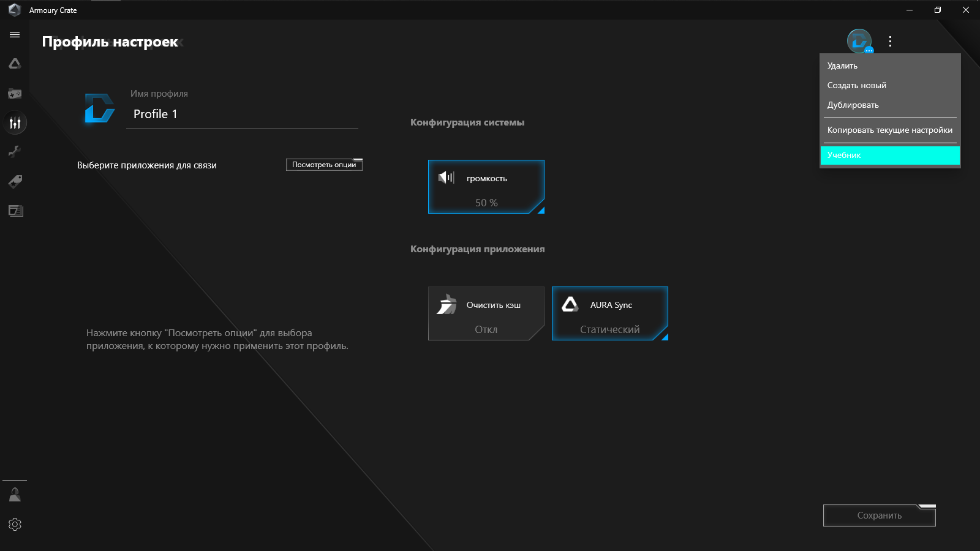The image size is (980, 551).
Task: Click the Профиль настроек page title
Action: pos(110,42)
